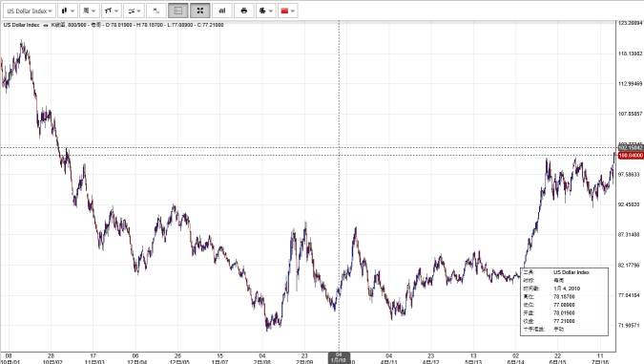
Task: Click the highlighted date marker on time axis
Action: coord(339,358)
